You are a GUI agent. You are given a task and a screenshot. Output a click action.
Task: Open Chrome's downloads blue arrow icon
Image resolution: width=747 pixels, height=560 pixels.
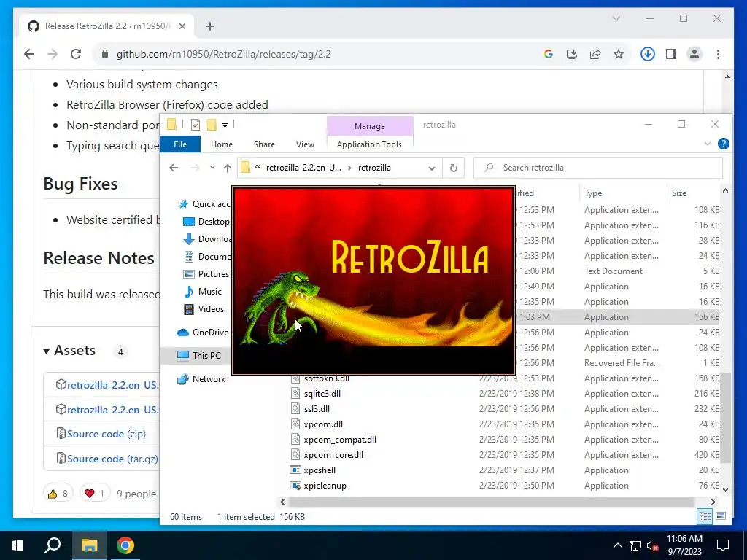648,54
